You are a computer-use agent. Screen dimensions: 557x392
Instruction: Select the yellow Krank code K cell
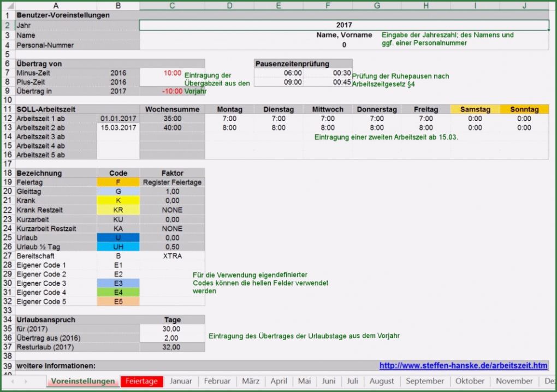coord(118,201)
